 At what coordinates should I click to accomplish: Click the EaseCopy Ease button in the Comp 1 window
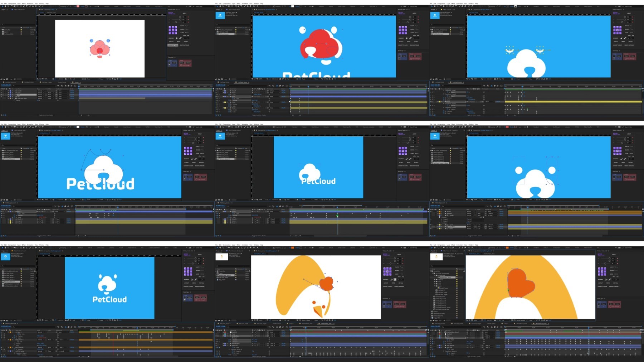tap(182, 63)
